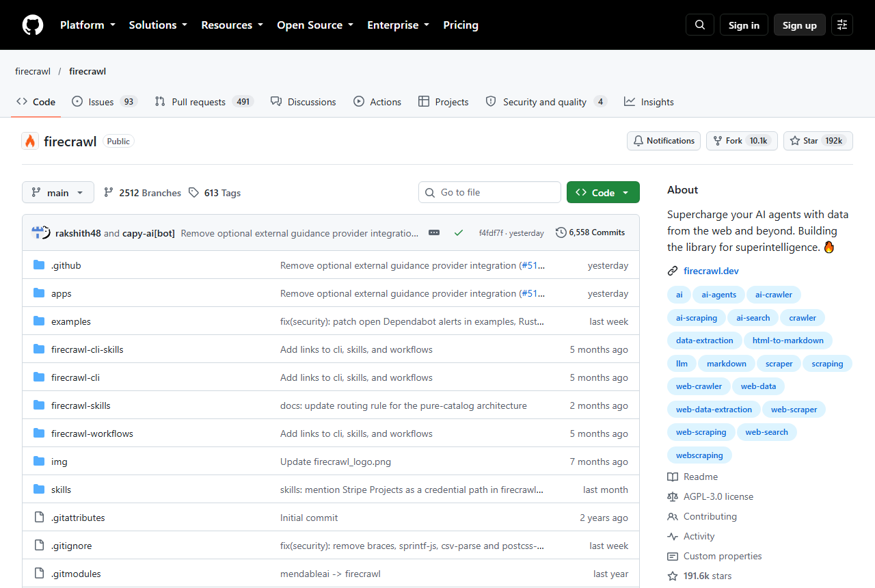Screen dimensions: 875x588
Task: Open the Security and quality tab
Action: click(x=546, y=102)
